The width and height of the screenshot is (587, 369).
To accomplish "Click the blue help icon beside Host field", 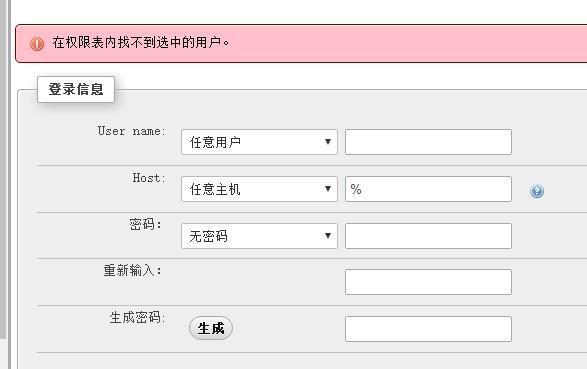I will click(537, 191).
